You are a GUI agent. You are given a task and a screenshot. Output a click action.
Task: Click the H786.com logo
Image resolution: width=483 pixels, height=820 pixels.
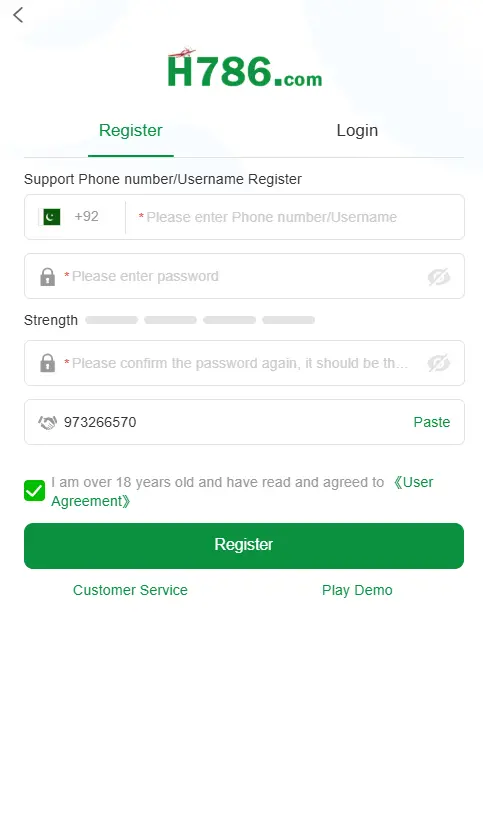tap(245, 68)
